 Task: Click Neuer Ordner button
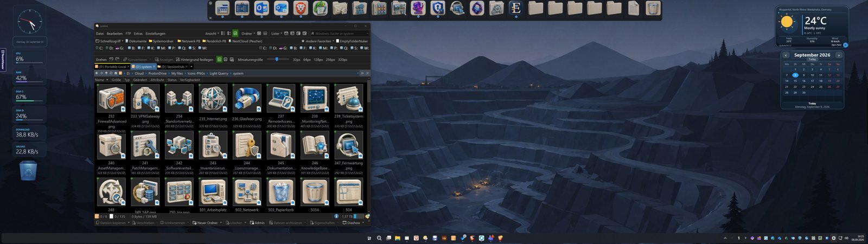(207, 223)
